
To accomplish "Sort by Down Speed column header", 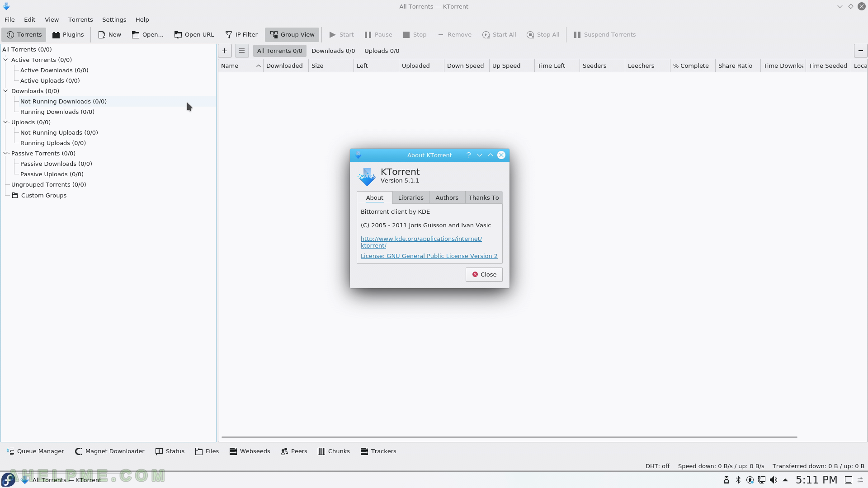I will tap(467, 66).
